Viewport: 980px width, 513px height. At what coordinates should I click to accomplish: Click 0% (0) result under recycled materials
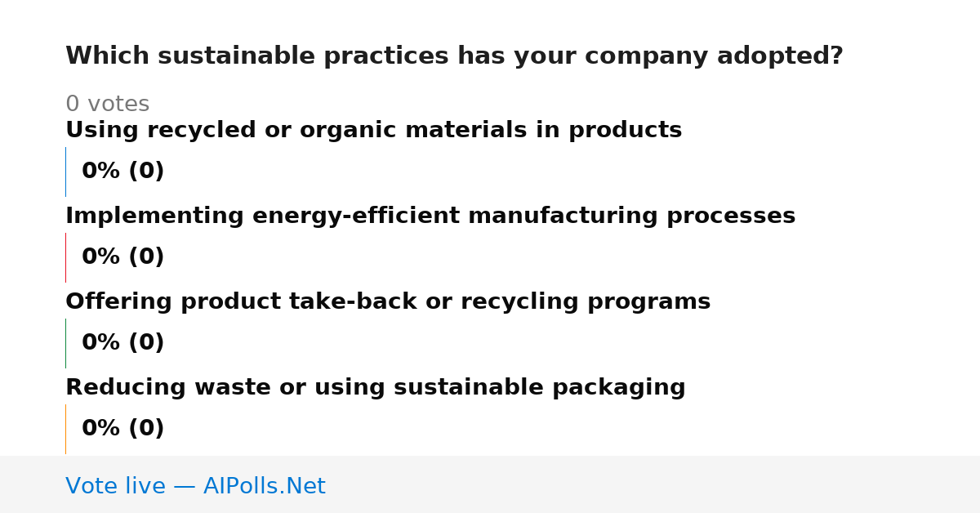coord(122,172)
